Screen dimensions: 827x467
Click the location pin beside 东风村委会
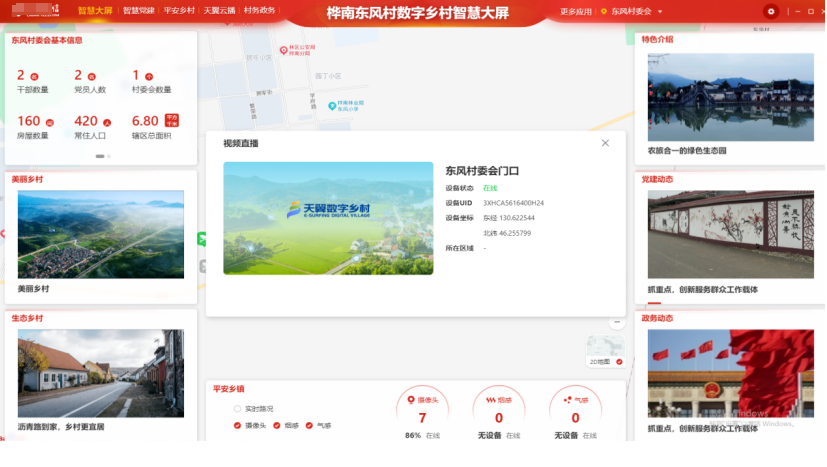603,11
